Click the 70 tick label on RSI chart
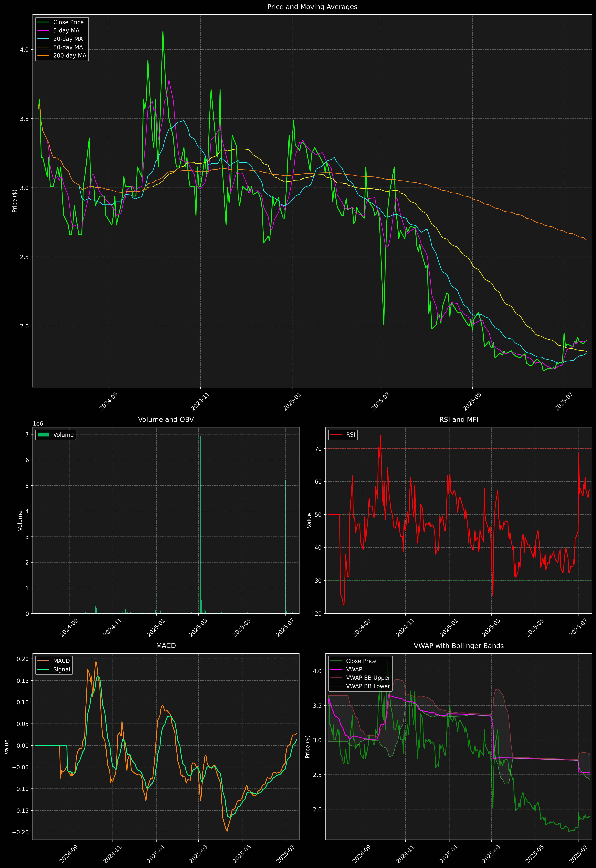Image resolution: width=596 pixels, height=868 pixels. pyautogui.click(x=318, y=449)
